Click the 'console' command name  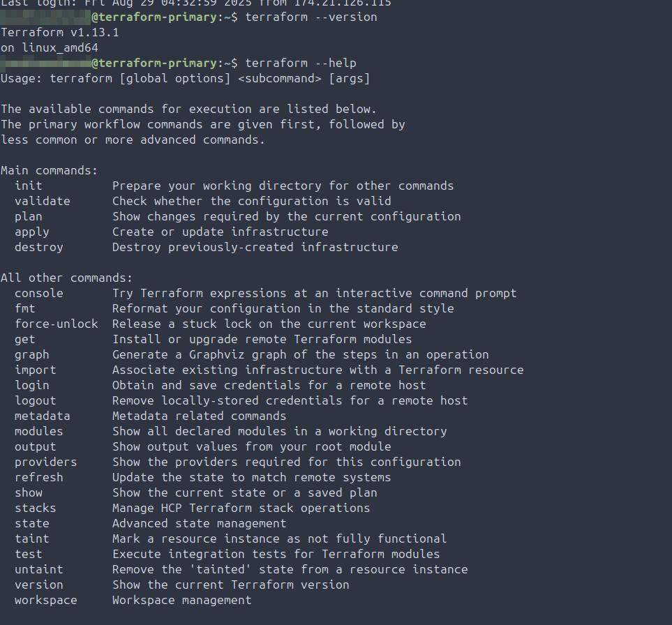[39, 293]
